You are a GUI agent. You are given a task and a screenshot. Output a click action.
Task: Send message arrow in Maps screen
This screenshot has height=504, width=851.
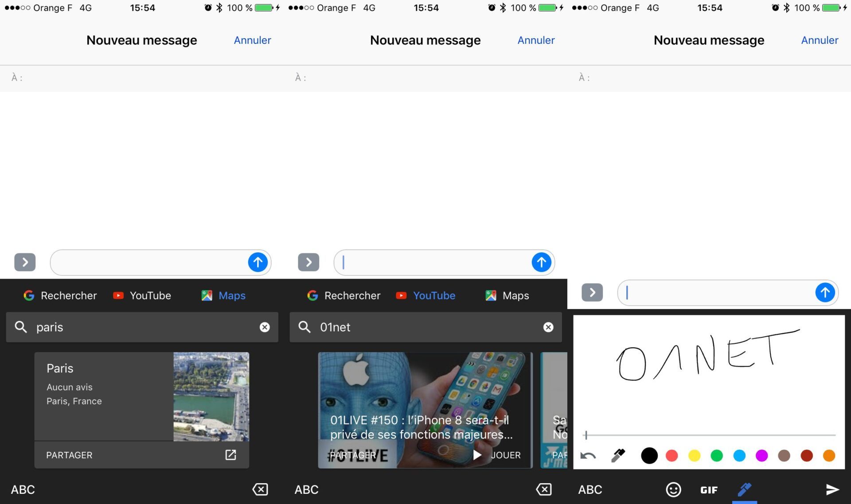coord(258,262)
